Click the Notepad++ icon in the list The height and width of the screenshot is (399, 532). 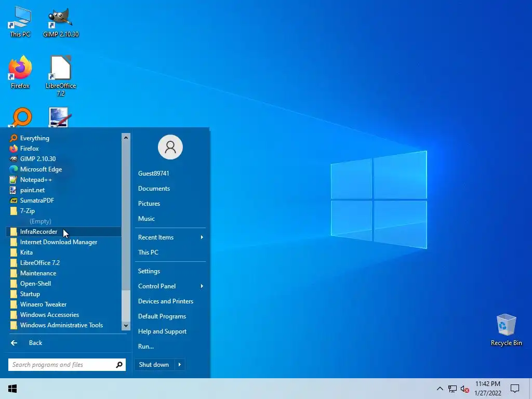click(x=13, y=180)
